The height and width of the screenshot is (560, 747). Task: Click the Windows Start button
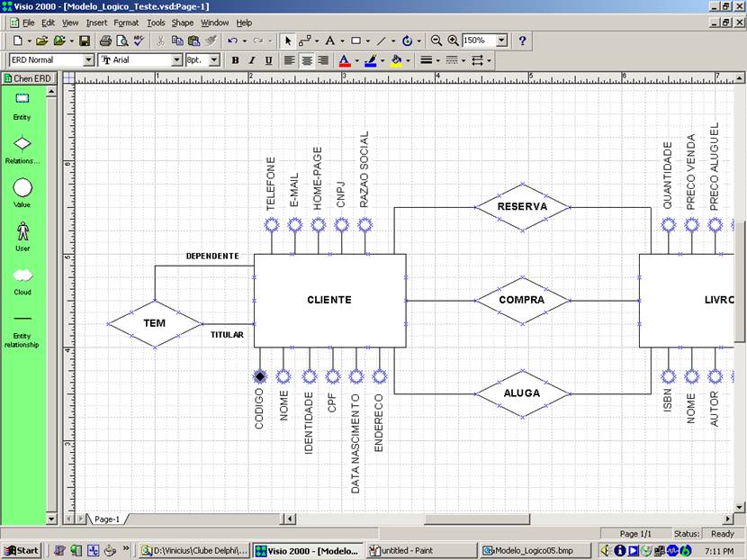(22, 548)
